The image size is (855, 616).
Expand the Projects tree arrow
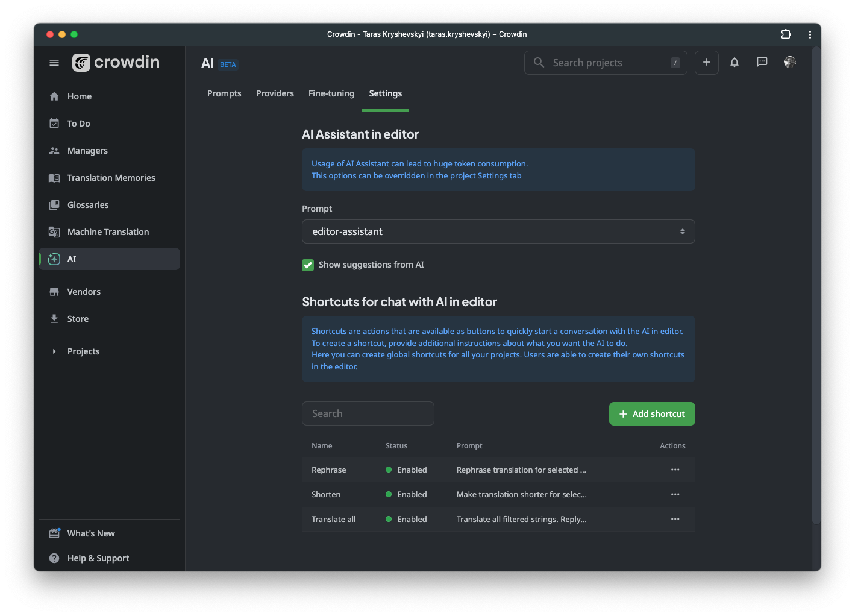pyautogui.click(x=54, y=351)
